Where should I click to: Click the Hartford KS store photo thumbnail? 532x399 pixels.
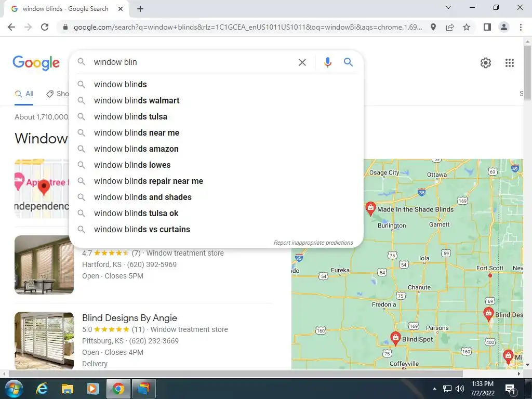click(x=44, y=264)
